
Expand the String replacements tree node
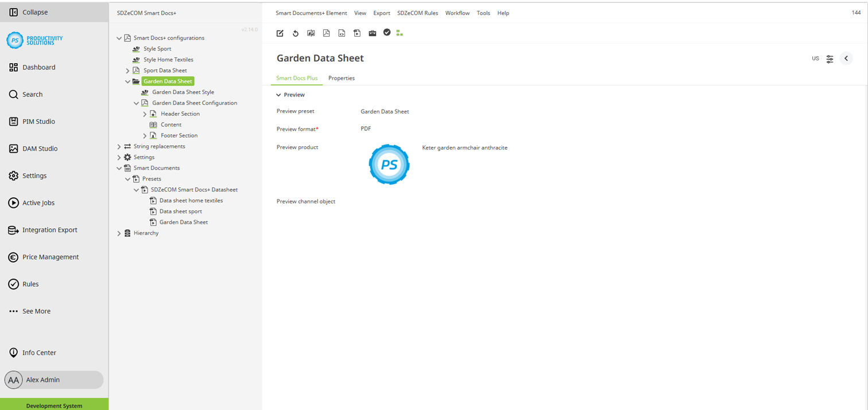point(119,146)
